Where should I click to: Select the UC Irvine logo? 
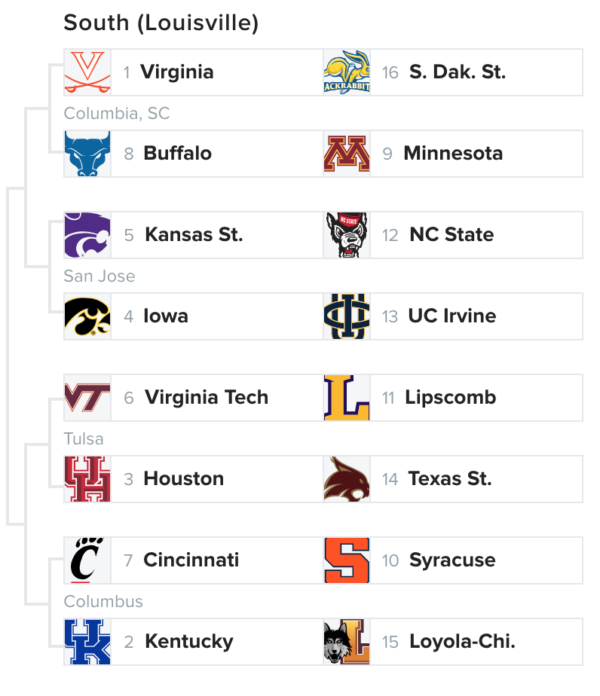[347, 316]
